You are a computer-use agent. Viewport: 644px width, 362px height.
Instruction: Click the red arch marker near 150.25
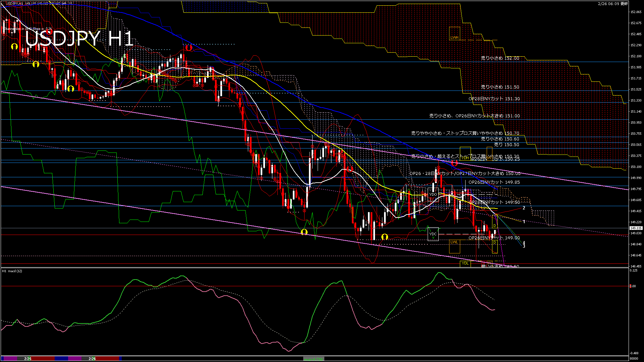pos(454,163)
